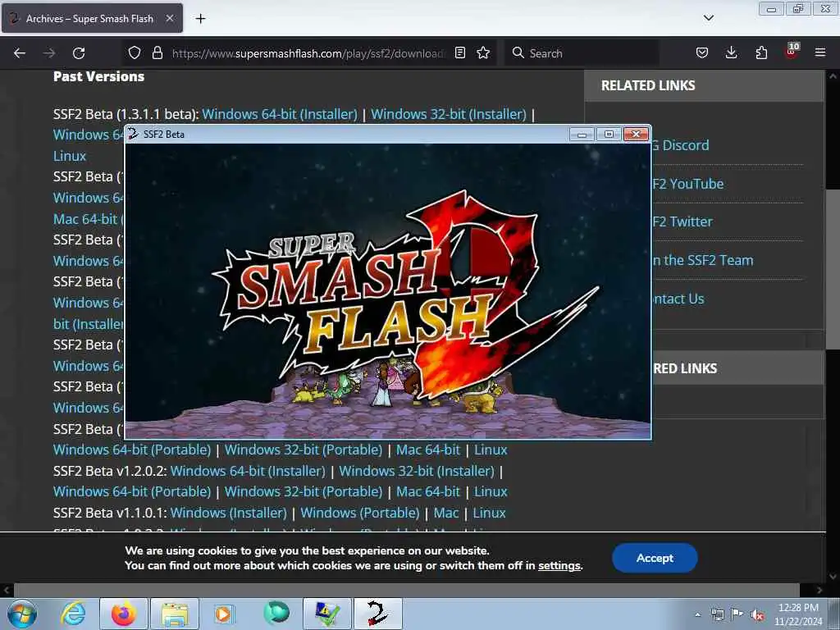840x630 pixels.
Task: Open clock showing 12:28 PM
Action: click(798, 614)
